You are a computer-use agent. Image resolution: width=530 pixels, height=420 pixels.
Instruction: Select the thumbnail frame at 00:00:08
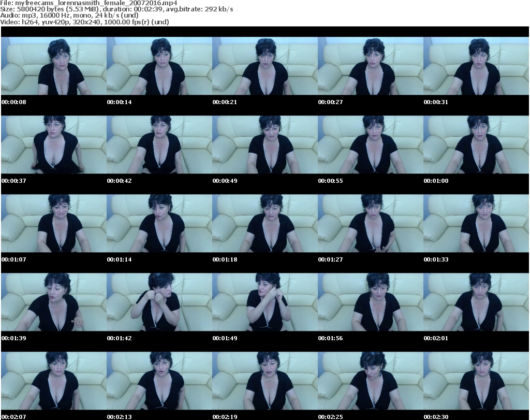[x=54, y=66]
